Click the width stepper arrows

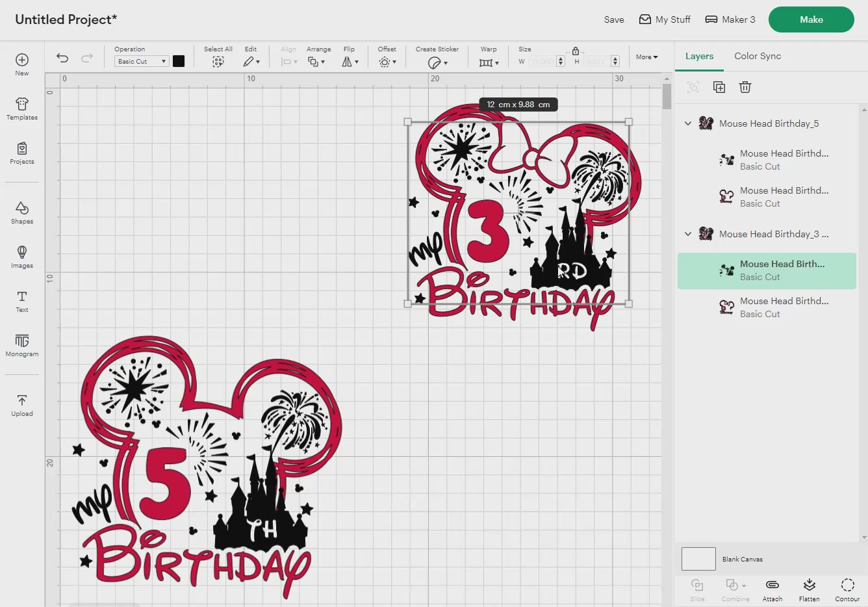[561, 61]
